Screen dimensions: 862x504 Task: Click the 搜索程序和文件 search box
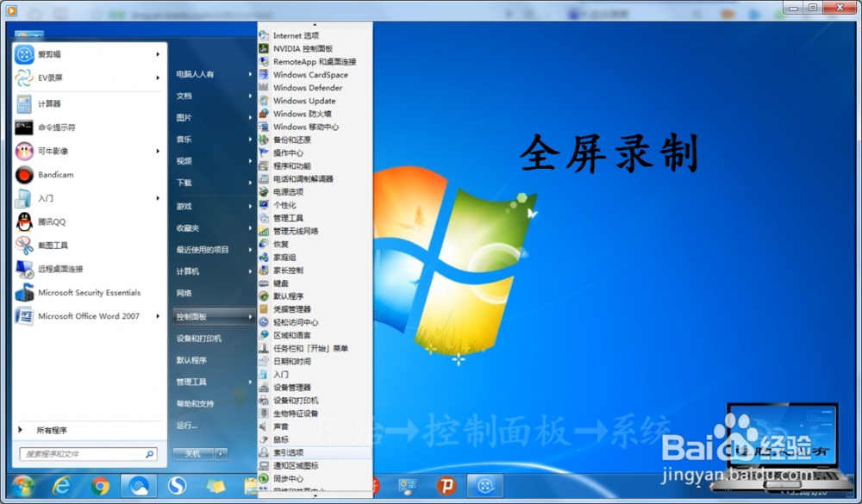(x=89, y=454)
